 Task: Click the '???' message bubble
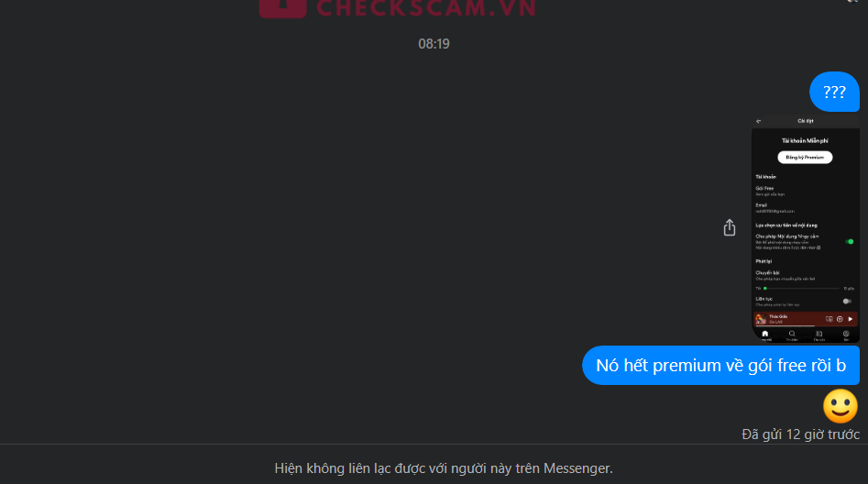pyautogui.click(x=834, y=92)
